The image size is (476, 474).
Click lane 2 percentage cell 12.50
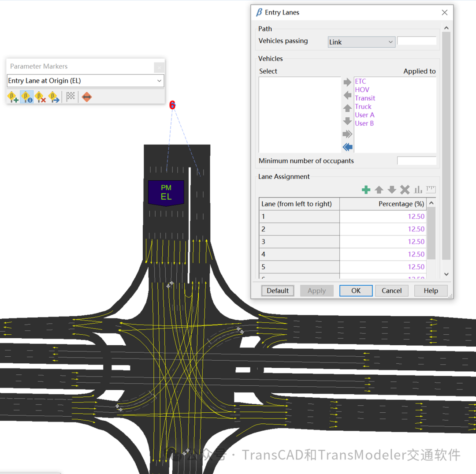click(x=383, y=229)
